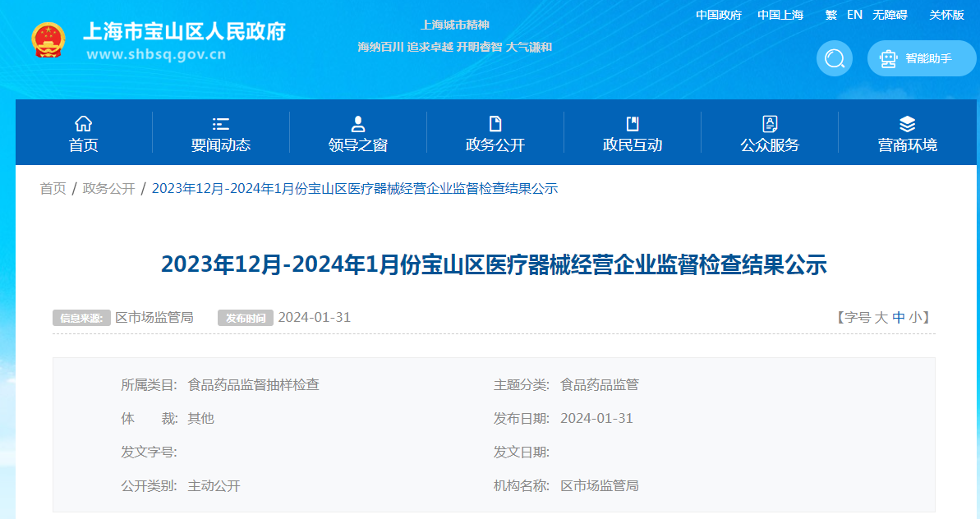Click the 上海城市精神 heading
Image resolution: width=980 pixels, height=519 pixels.
click(x=454, y=25)
